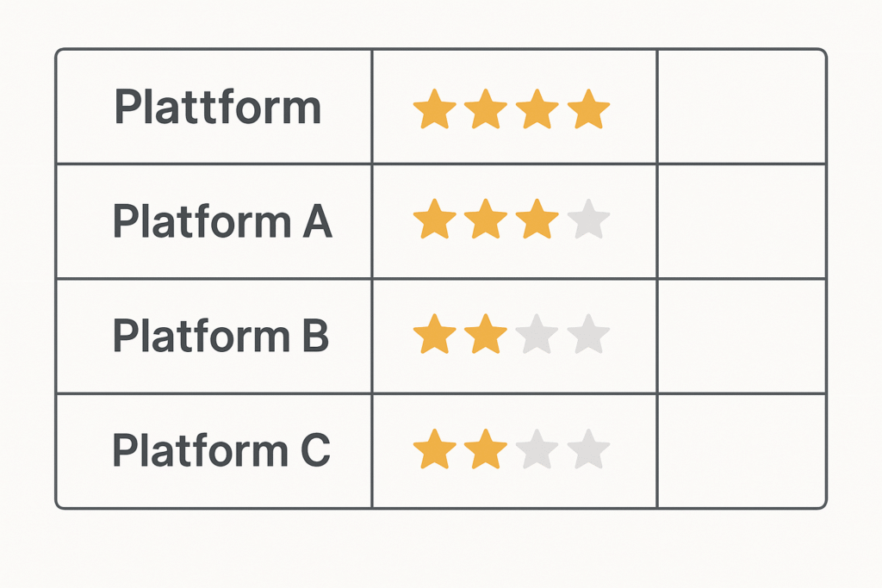Select the second gold star for Platform C
Screen dimensions: 882x588
pyautogui.click(x=486, y=451)
